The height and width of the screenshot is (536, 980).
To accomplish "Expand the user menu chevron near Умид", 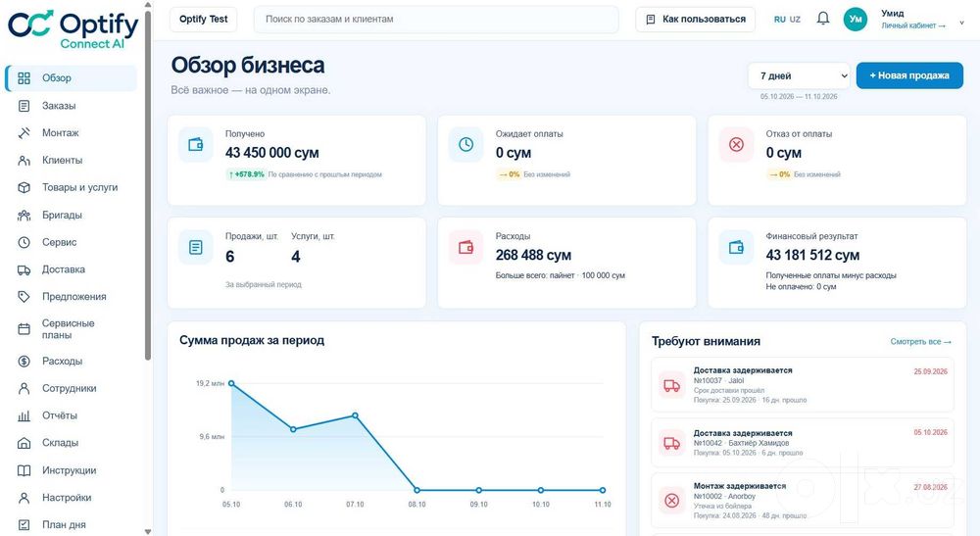I will (x=961, y=24).
